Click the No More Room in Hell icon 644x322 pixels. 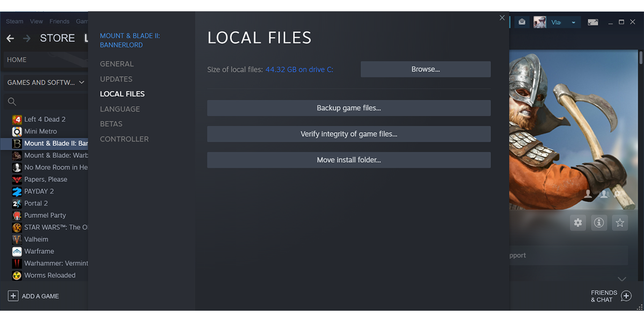tap(17, 167)
